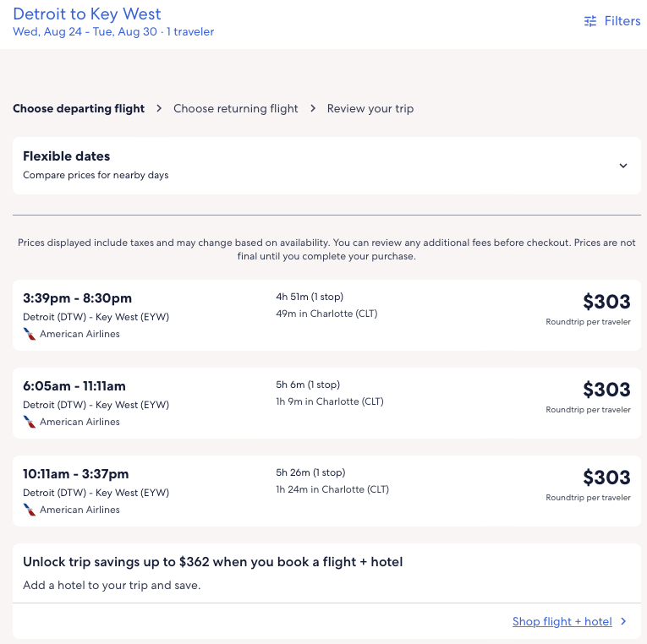Click the Unlock trip savings banner heading
Image resolution: width=647 pixels, height=644 pixels.
coord(212,562)
